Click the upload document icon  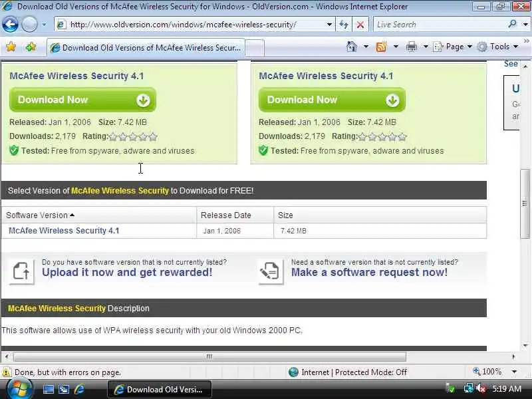tap(21, 271)
